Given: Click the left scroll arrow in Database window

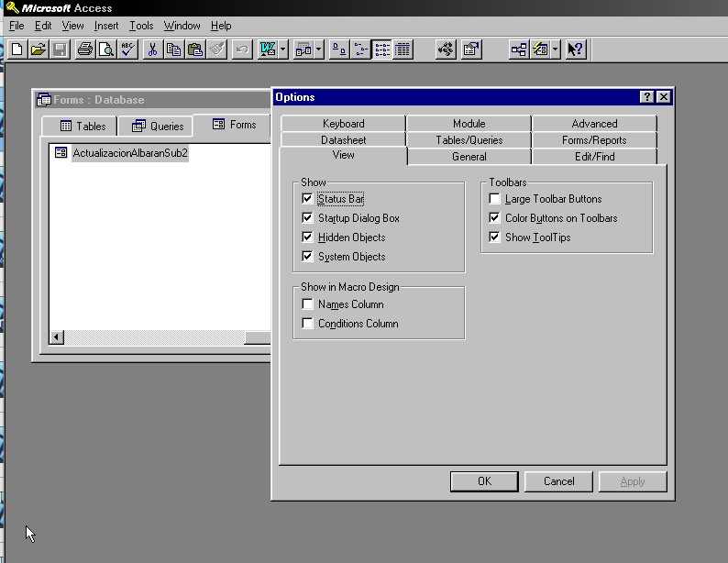Looking at the screenshot, I should pyautogui.click(x=57, y=337).
